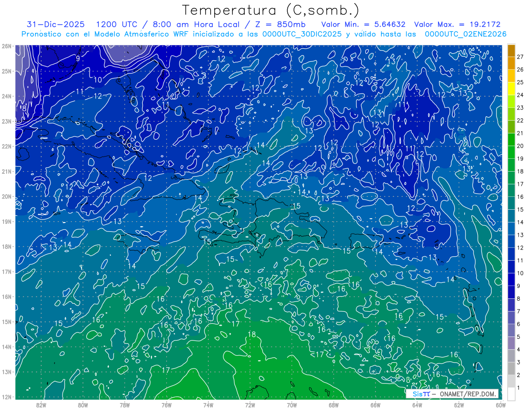The width and height of the screenshot is (532, 411).
Task: Click the legend value '19'
Action: pos(520,159)
